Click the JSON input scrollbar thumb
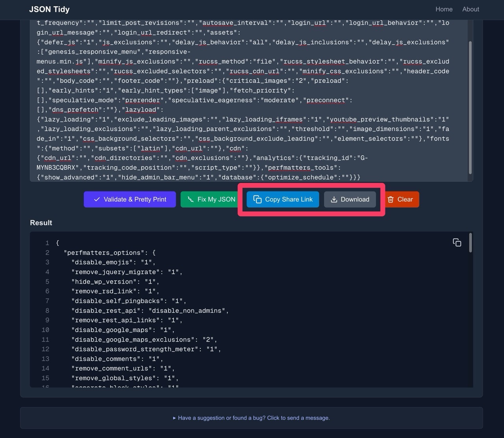Viewport: 504px width, 438px height. (470, 107)
